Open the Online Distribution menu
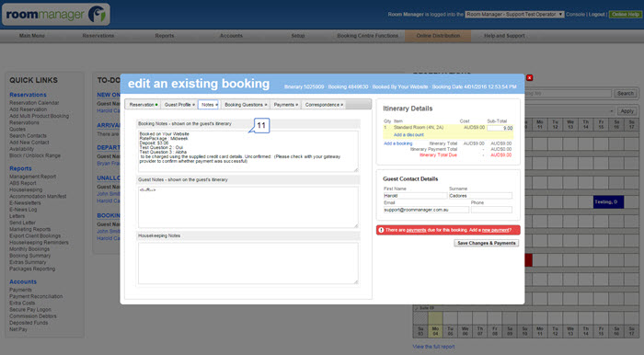The image size is (644, 355). (438, 36)
